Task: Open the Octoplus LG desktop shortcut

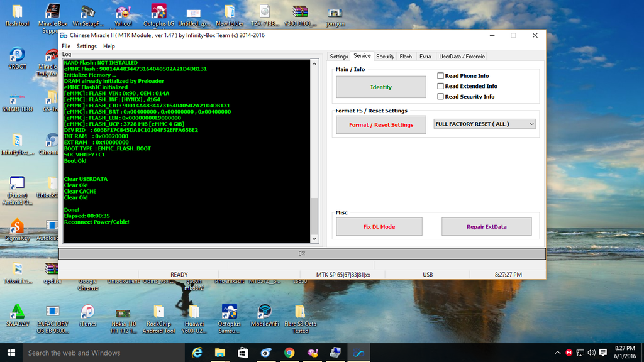Action: click(x=158, y=12)
